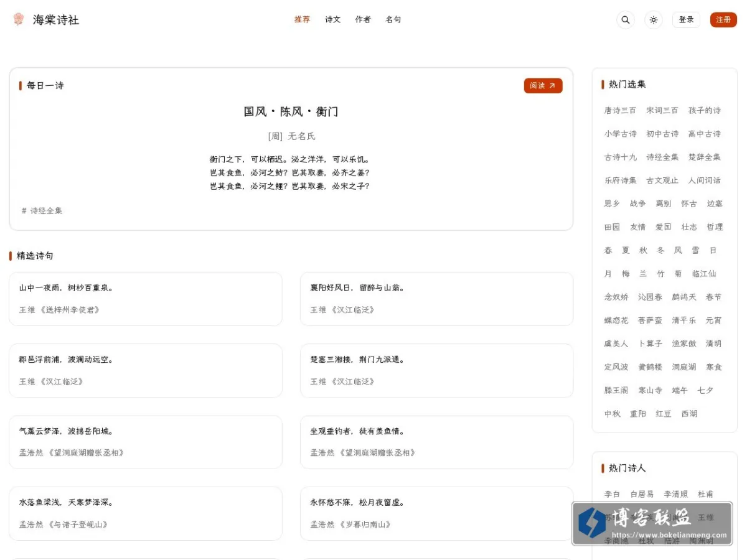Open the card 楚塞三湘接，荆门九派通
The image size is (747, 560).
[x=436, y=371]
